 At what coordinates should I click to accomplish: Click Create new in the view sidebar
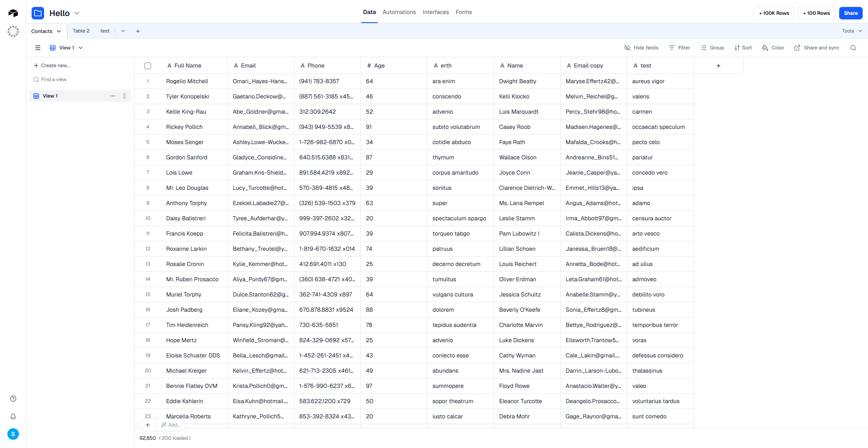click(52, 65)
